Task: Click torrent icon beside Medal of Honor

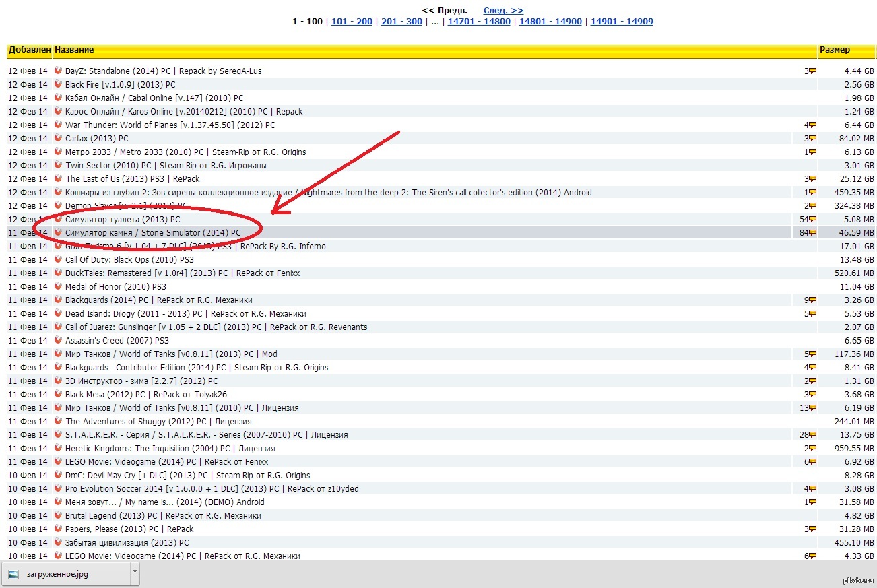Action: tap(58, 286)
